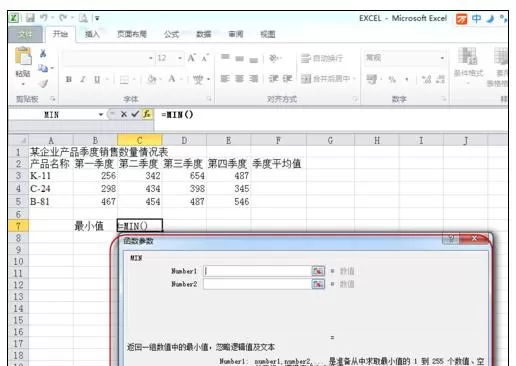Switch to the 页面布局 Page Layout tab

point(132,34)
